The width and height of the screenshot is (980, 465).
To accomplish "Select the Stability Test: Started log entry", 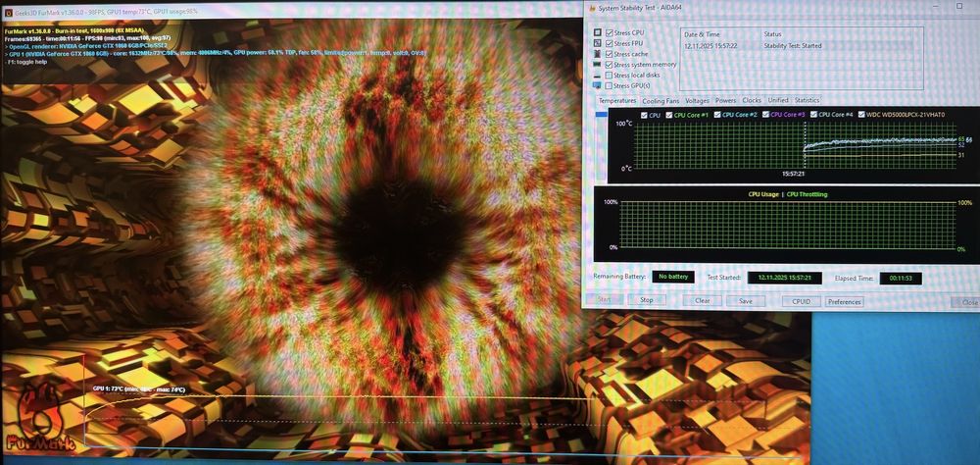I will 793,46.
